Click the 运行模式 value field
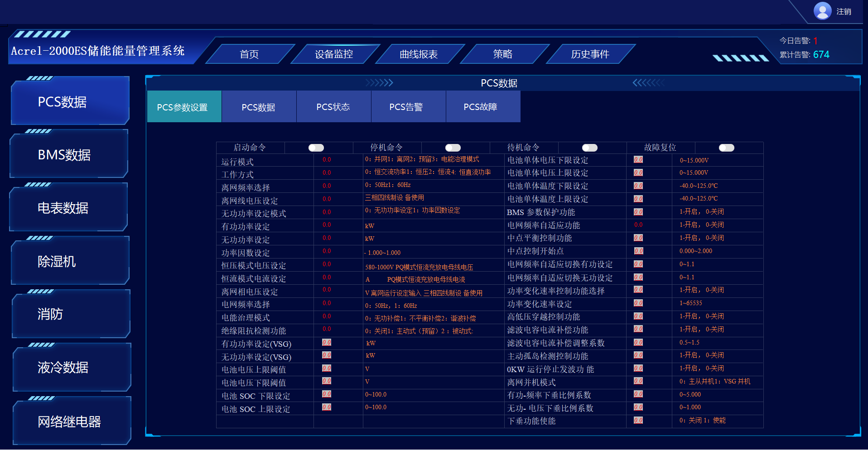Image resolution: width=868 pixels, height=450 pixels. click(x=327, y=160)
